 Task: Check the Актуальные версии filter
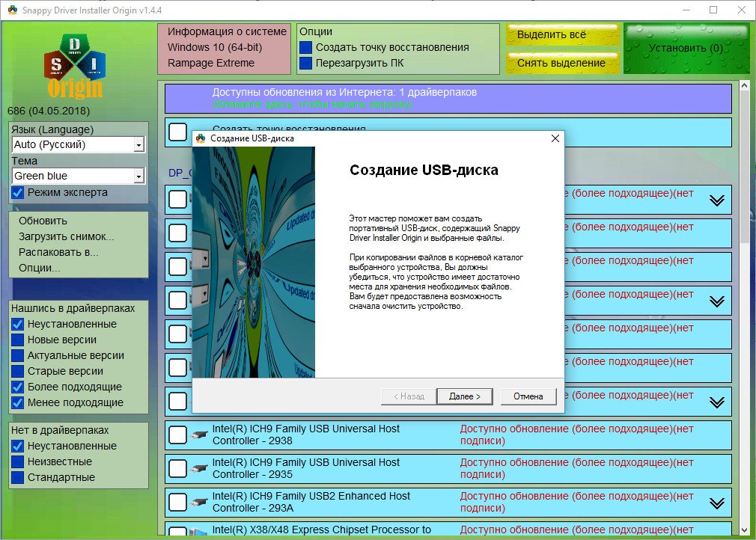[18, 355]
